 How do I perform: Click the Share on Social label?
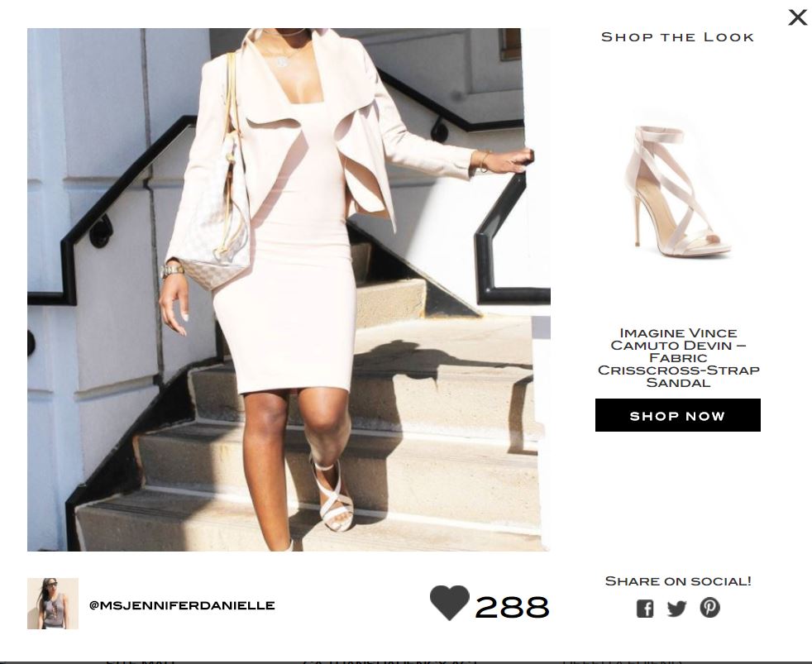(678, 581)
